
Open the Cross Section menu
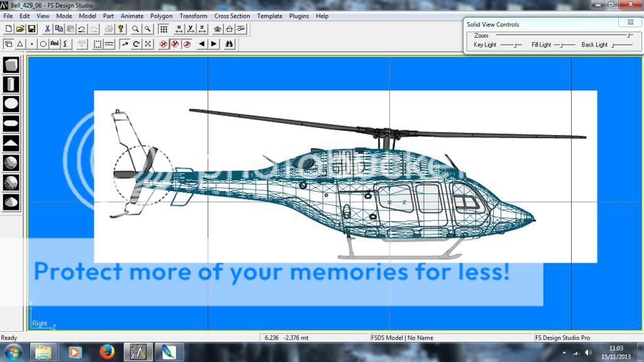[x=232, y=16]
